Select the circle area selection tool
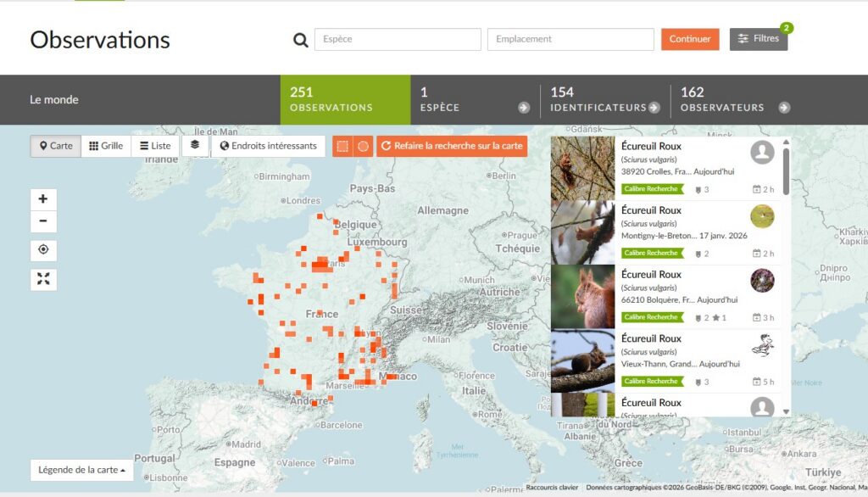 363,146
